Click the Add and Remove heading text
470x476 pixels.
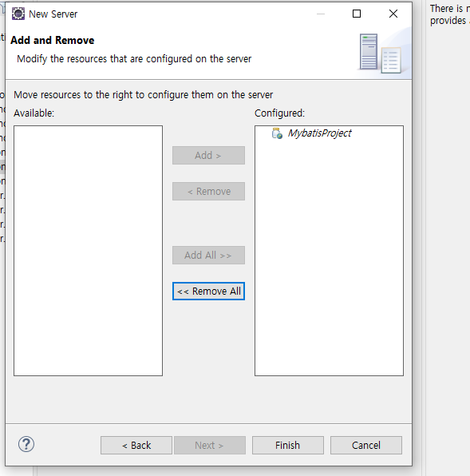pos(52,41)
